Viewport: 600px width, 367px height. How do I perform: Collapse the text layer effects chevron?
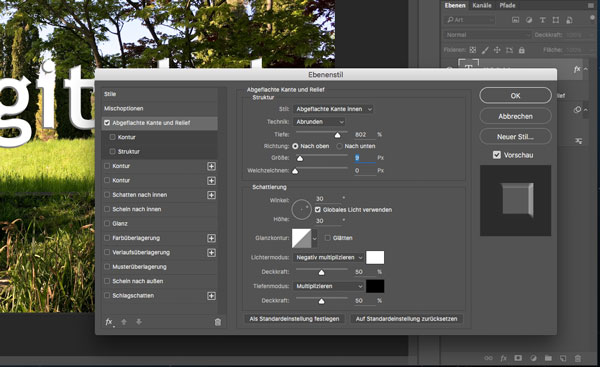pyautogui.click(x=586, y=69)
